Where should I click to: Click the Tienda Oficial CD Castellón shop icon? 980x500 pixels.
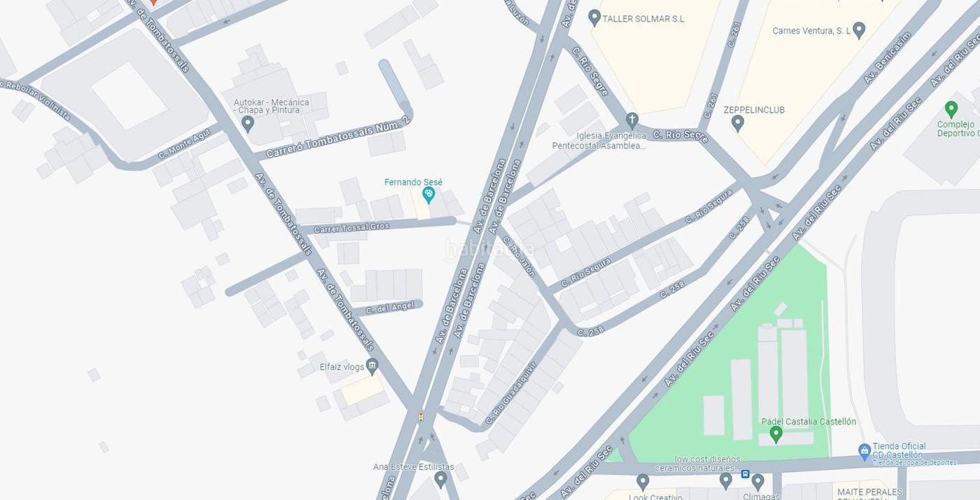(x=864, y=450)
